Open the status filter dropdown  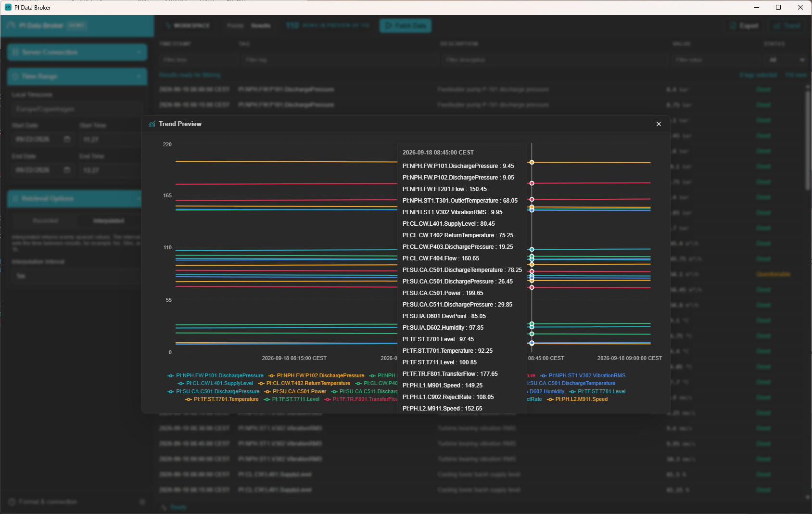pyautogui.click(x=787, y=60)
